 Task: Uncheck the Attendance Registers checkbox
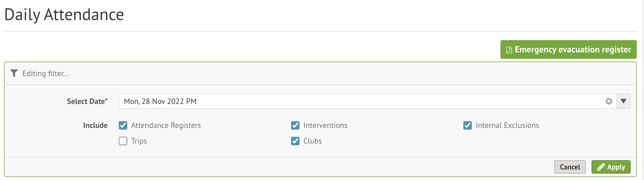pos(123,125)
